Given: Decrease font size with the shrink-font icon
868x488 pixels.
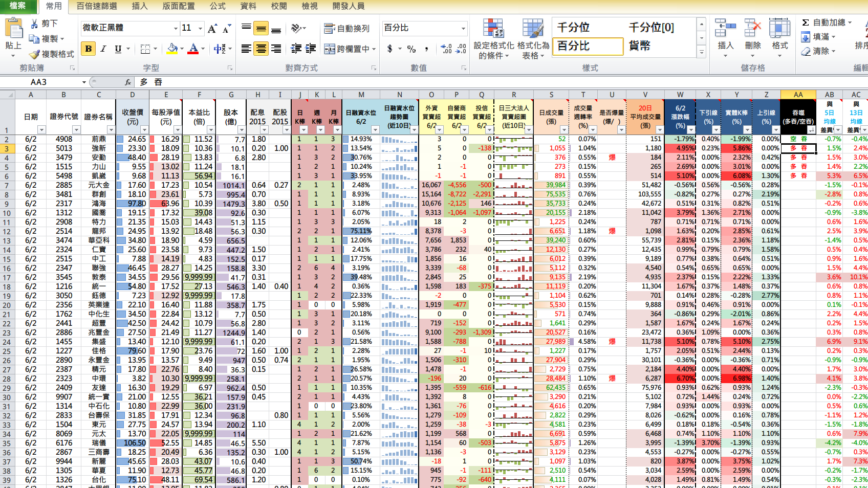Looking at the screenshot, I should point(226,29).
